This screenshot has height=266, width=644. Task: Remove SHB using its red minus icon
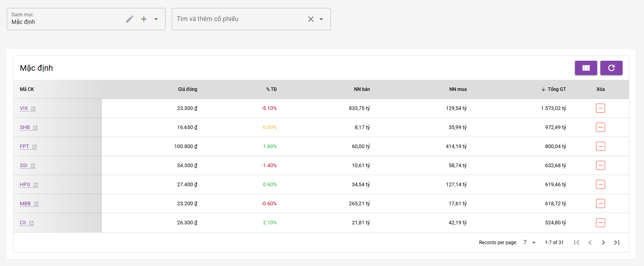pyautogui.click(x=600, y=127)
